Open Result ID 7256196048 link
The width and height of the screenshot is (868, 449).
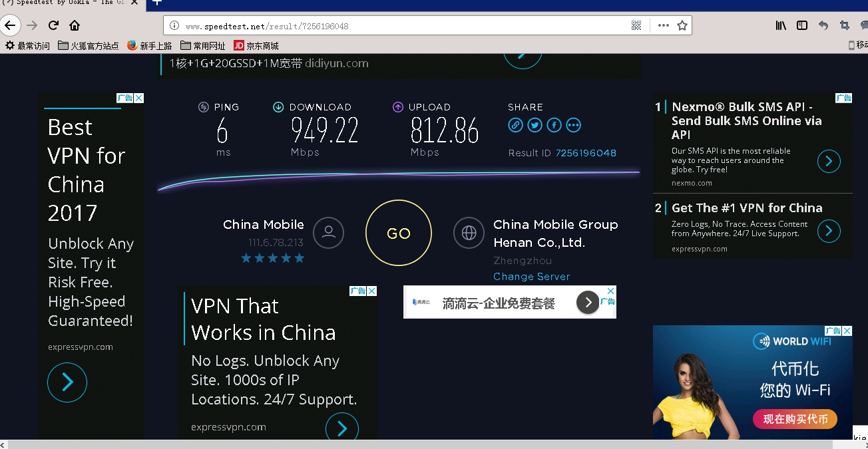[586, 153]
